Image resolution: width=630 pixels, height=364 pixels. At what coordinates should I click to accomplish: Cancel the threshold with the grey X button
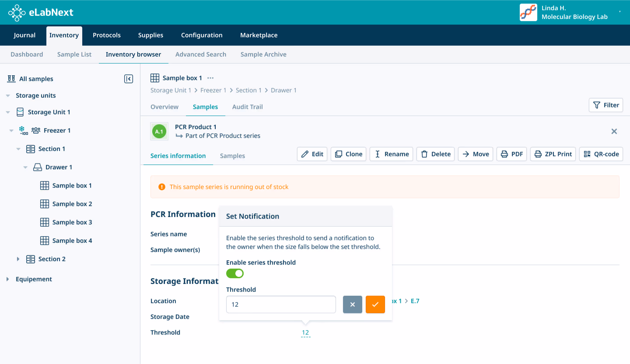pos(352,305)
